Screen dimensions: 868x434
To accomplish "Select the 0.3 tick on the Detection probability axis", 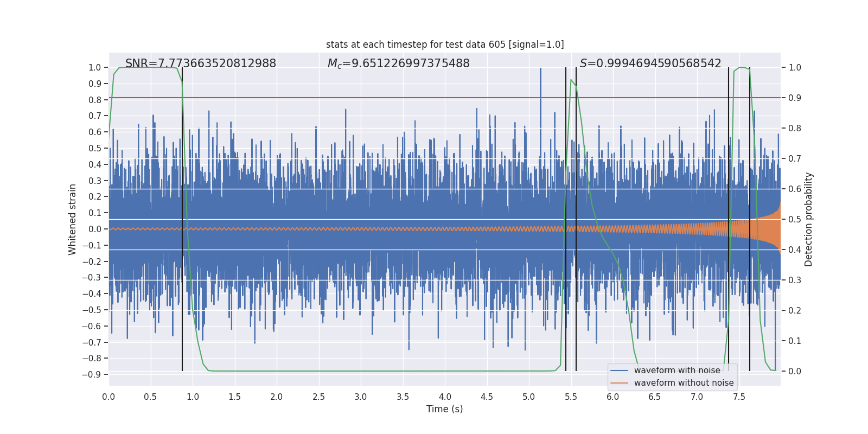I will point(795,280).
